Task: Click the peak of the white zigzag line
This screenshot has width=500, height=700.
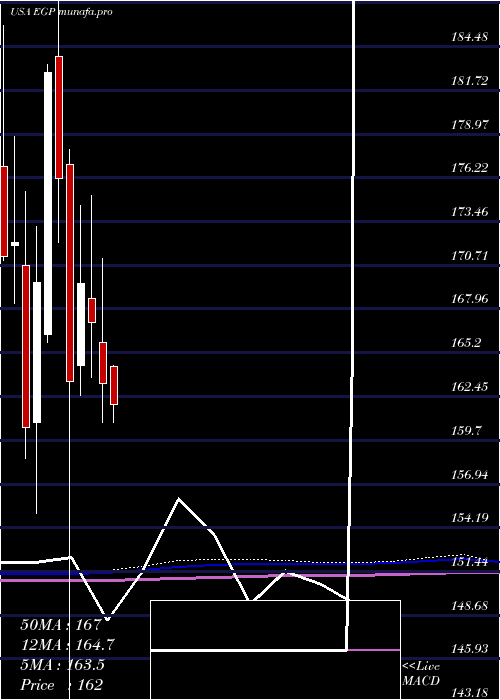Action: click(x=179, y=498)
